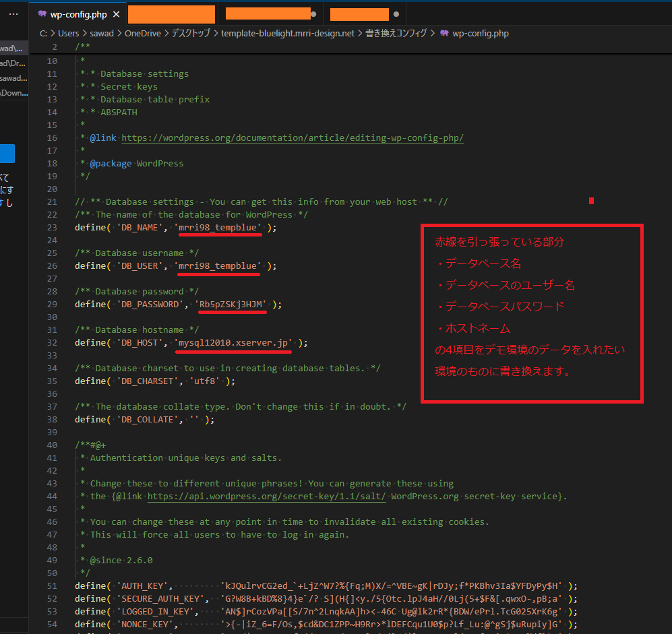Click unsaved dot on the third editor tab
The image size is (672, 634).
[x=314, y=14]
